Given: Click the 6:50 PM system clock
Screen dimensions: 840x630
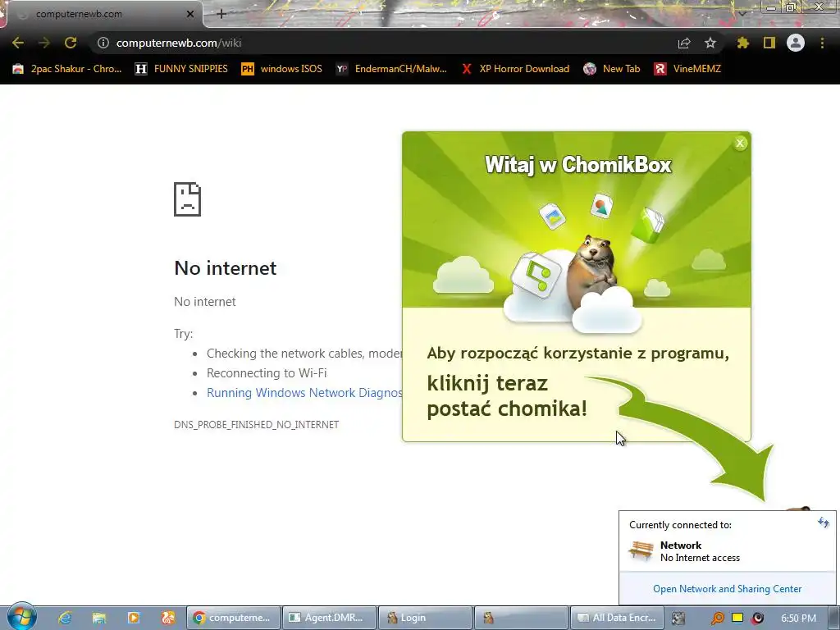Looking at the screenshot, I should click(x=798, y=619).
